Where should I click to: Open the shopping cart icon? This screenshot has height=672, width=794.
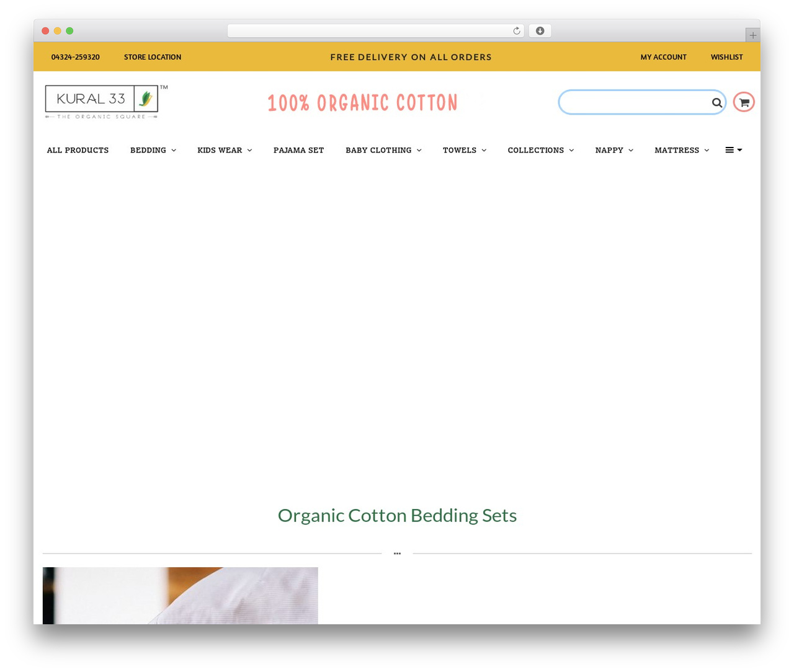[x=744, y=102]
